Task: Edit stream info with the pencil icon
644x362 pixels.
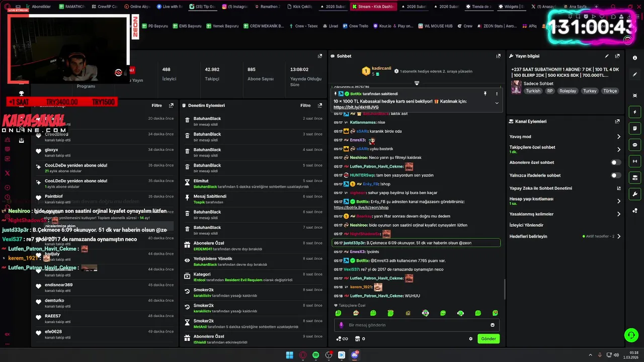Action: (x=607, y=56)
